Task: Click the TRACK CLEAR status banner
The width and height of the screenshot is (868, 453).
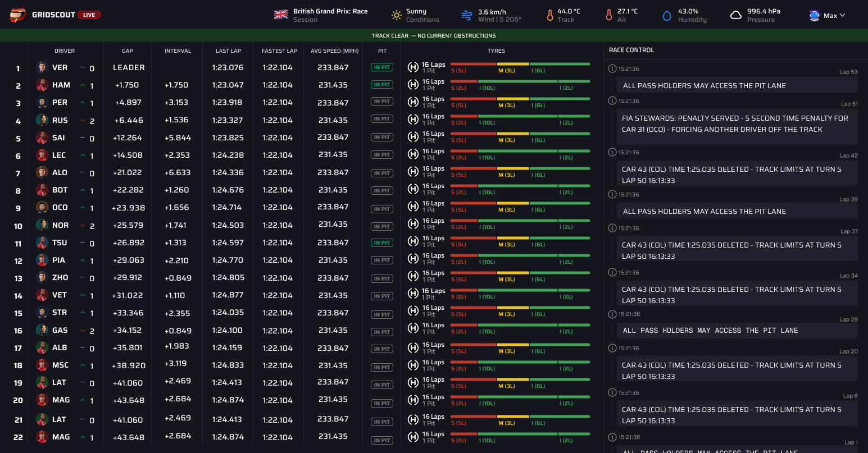Action: 434,35
